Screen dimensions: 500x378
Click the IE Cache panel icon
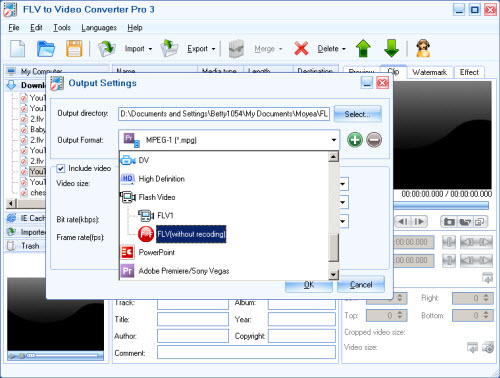pyautogui.click(x=11, y=218)
